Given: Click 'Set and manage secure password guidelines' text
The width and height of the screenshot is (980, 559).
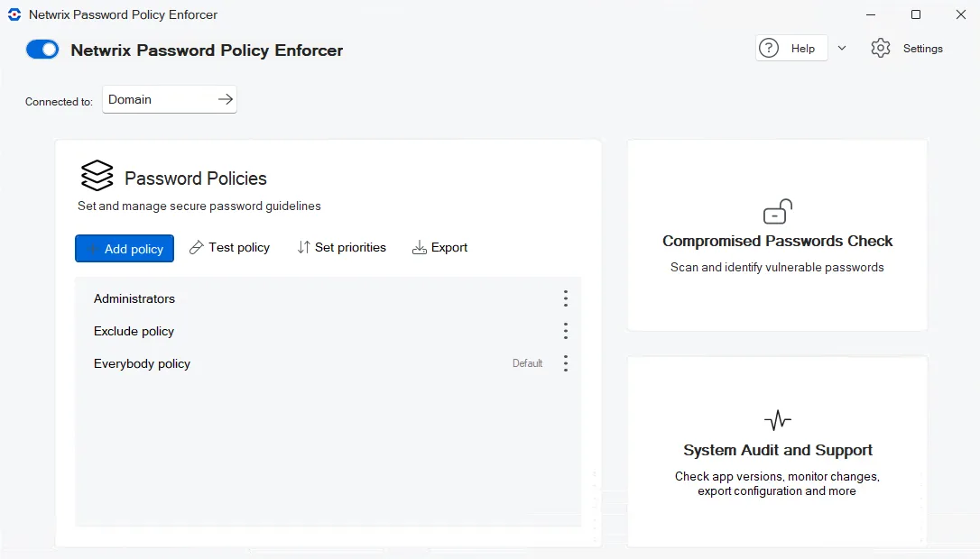Looking at the screenshot, I should 199,206.
